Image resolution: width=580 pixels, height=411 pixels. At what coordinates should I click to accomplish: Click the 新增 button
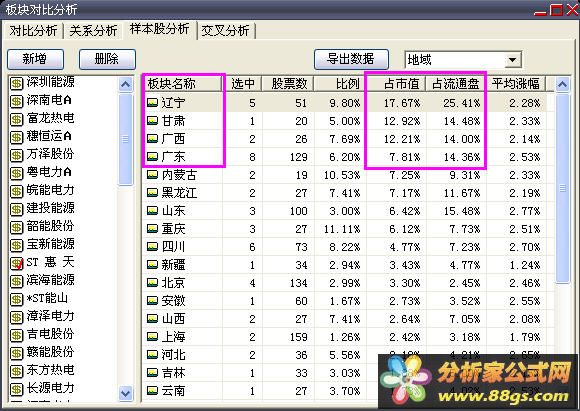(35, 59)
